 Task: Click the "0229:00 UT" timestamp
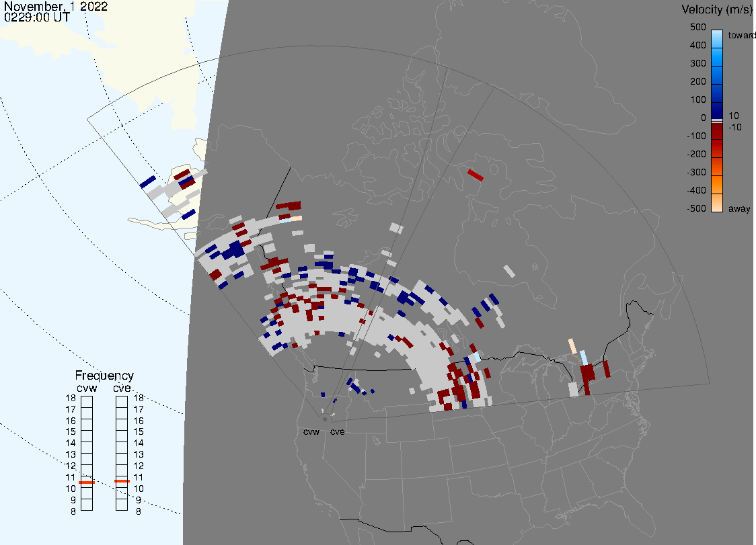coord(36,18)
